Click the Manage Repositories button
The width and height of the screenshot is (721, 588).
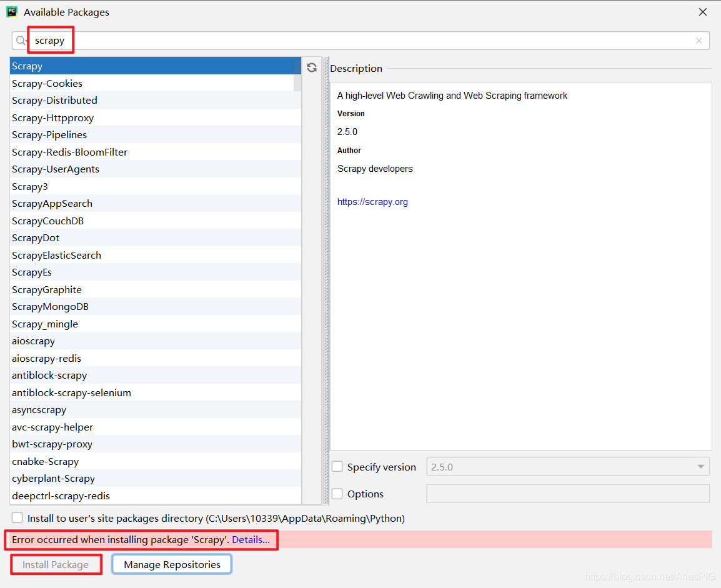coord(172,564)
